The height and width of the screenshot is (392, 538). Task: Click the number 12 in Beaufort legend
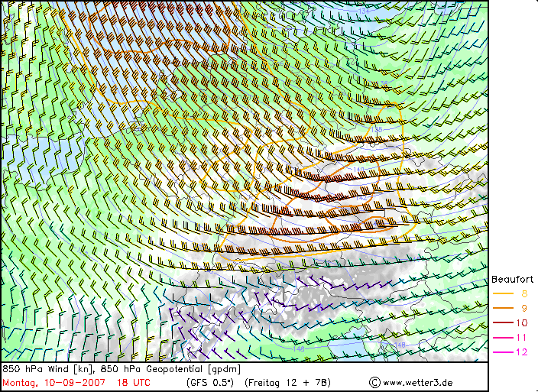tap(521, 352)
